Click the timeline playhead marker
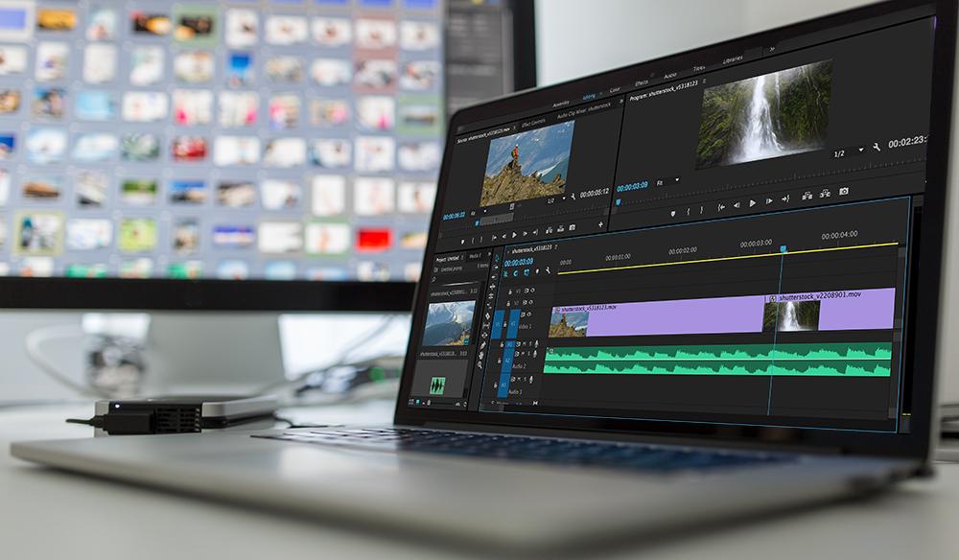This screenshot has width=959, height=560. [x=783, y=249]
